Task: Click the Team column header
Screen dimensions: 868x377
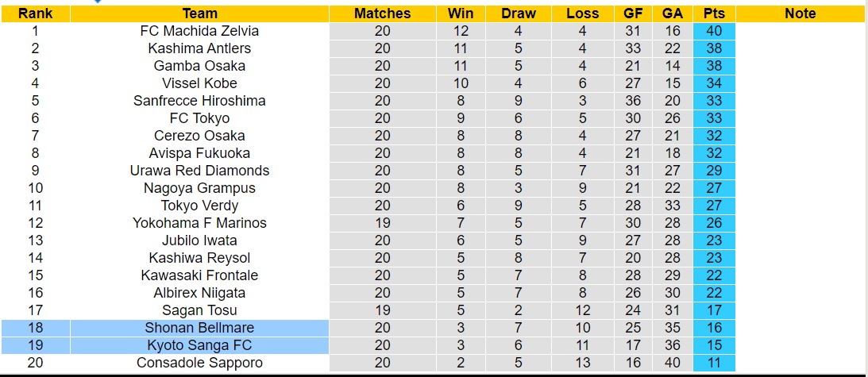Action: (199, 13)
